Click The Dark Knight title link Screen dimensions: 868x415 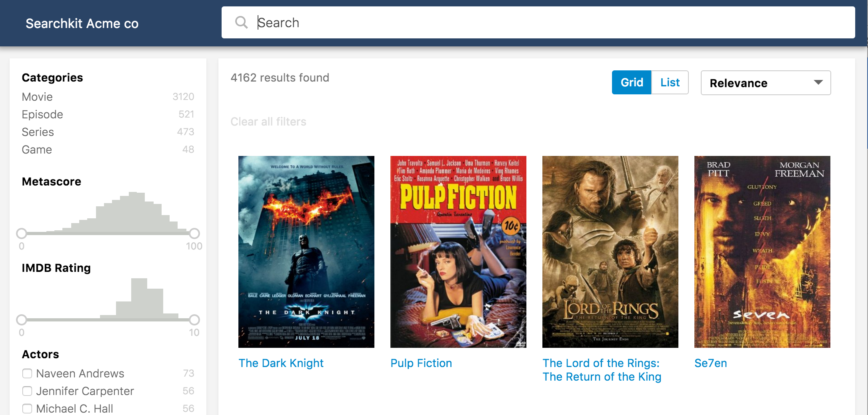tap(281, 363)
